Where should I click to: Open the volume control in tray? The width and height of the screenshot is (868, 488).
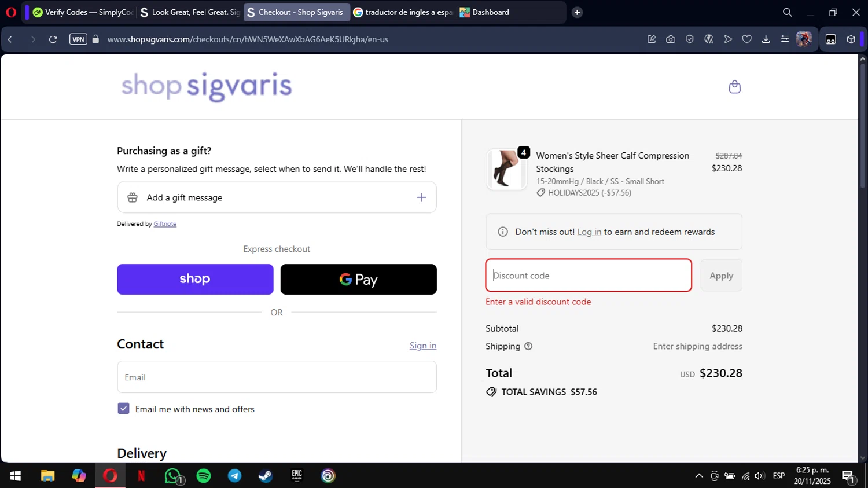coord(760,476)
